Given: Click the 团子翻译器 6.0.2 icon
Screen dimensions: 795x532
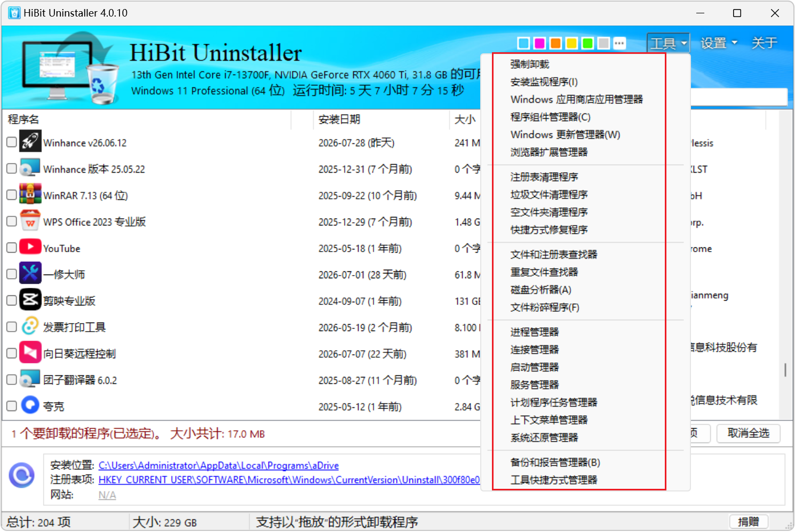Looking at the screenshot, I should coord(30,379).
